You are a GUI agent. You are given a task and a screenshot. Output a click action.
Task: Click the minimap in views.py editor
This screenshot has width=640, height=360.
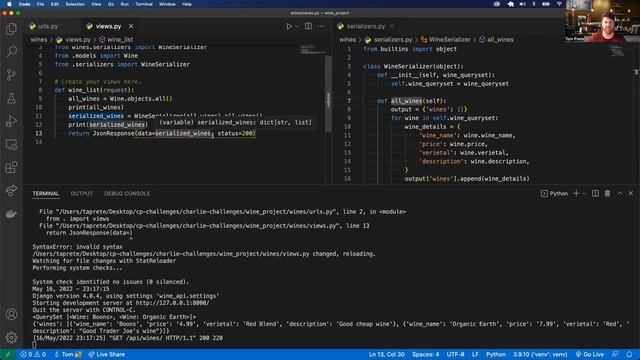(312, 50)
